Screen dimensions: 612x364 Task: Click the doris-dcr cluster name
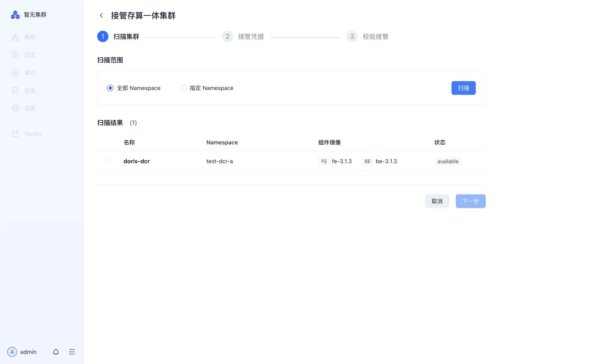pos(136,161)
